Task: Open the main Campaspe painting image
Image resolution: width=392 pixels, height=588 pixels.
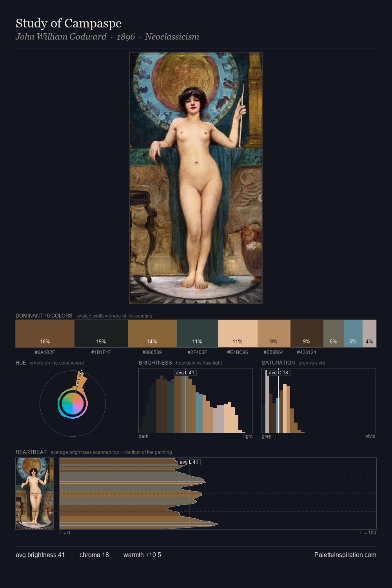Action: tap(196, 178)
